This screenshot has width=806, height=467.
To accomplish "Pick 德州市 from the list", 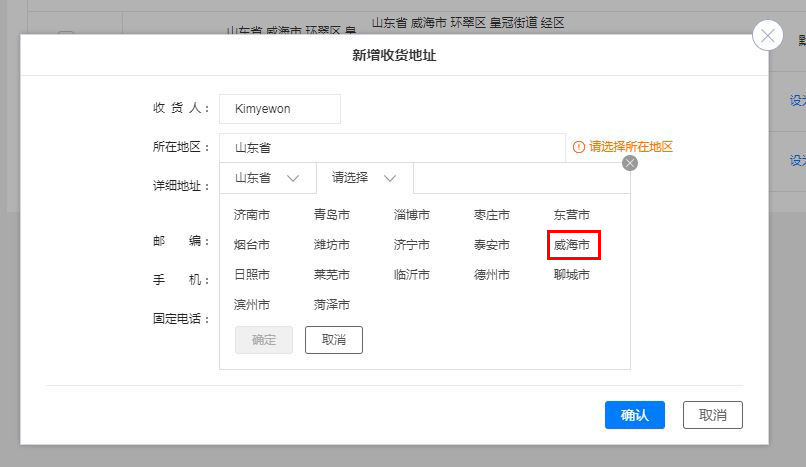I will (491, 275).
